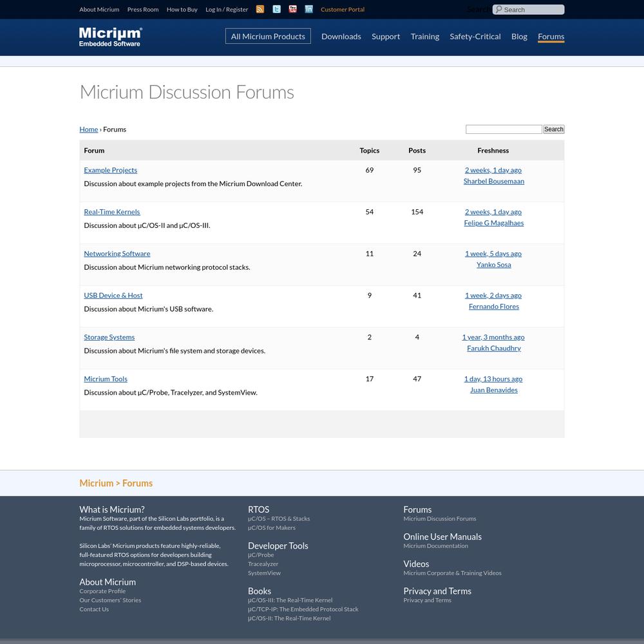Open the LinkedIn icon link
644x644 pixels.
tap(309, 9)
